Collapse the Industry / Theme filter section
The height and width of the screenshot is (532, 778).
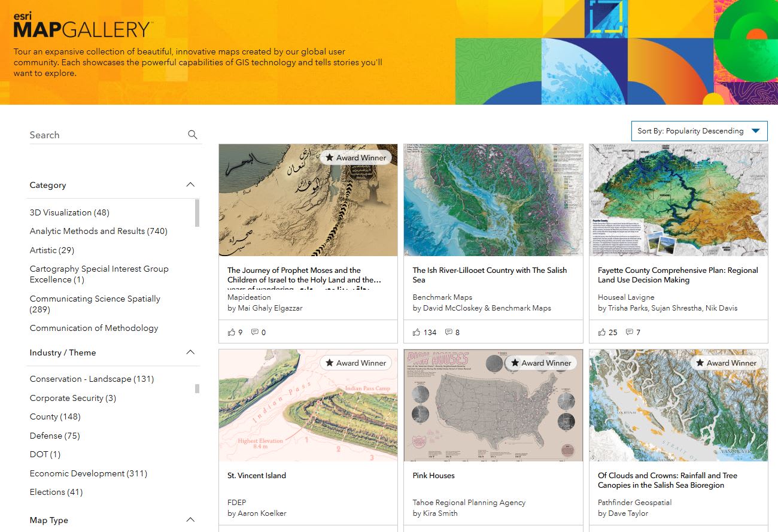pyautogui.click(x=190, y=352)
